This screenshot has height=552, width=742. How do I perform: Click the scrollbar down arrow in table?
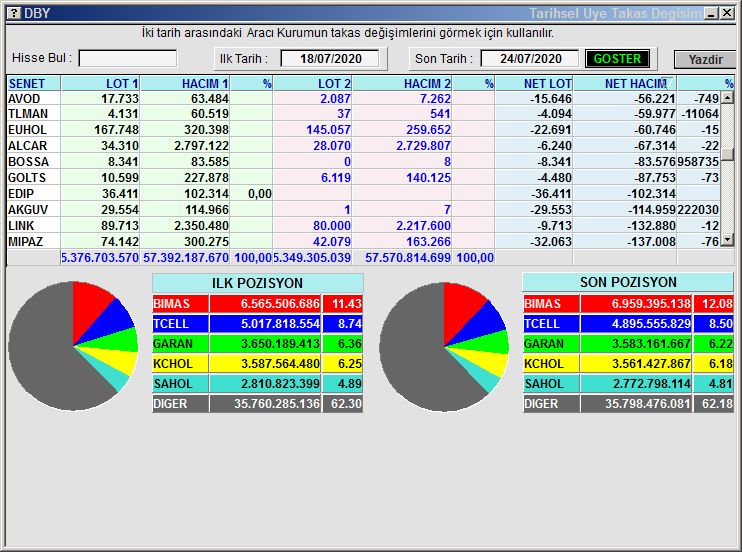pyautogui.click(x=728, y=240)
